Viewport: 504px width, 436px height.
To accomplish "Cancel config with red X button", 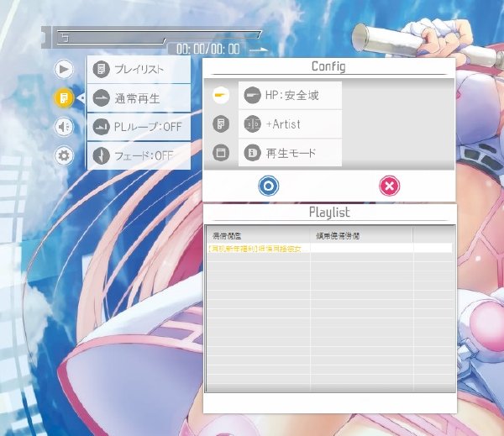I will (389, 186).
